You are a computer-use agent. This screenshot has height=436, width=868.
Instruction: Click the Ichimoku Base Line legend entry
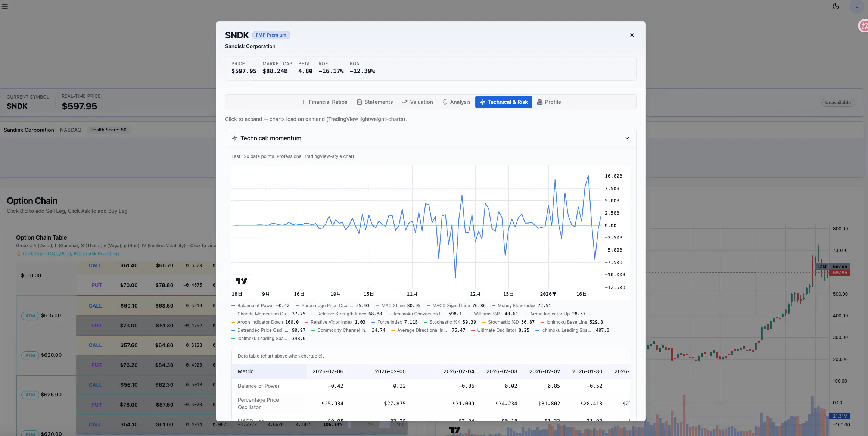572,322
